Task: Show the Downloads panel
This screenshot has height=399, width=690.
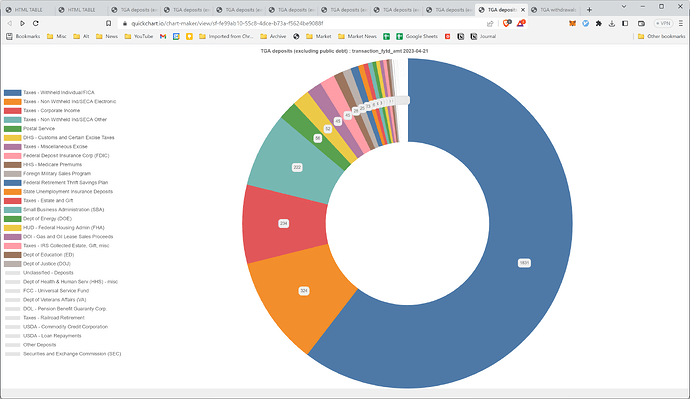Action: pos(612,23)
